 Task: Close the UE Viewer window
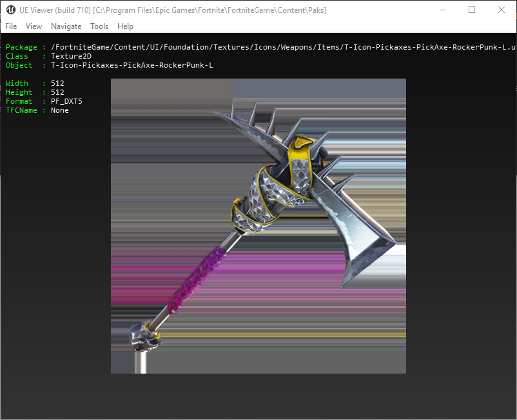[502, 10]
